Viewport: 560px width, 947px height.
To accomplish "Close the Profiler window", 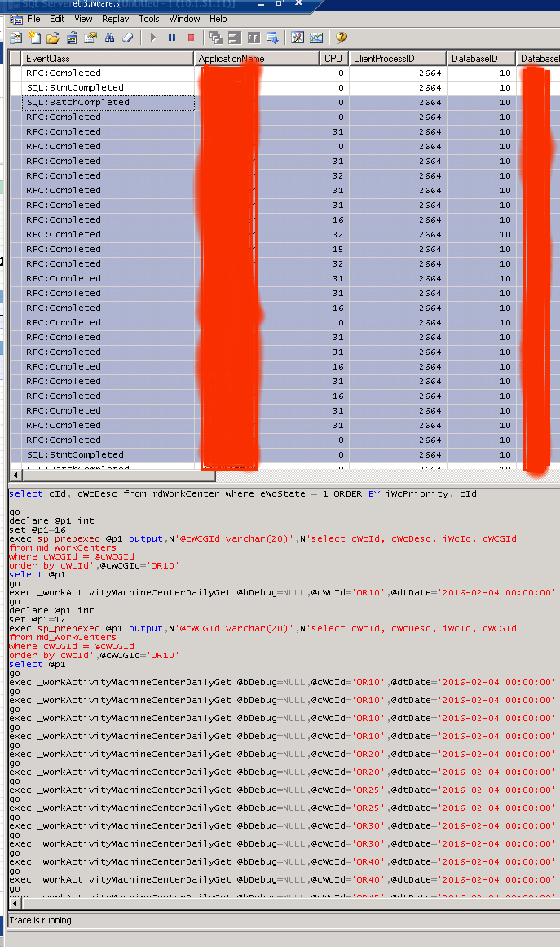I will tap(298, 3).
